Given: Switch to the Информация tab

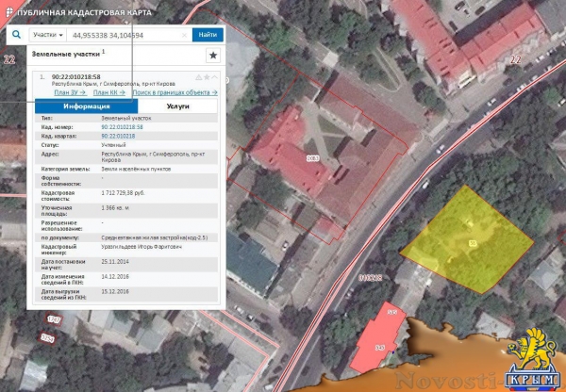Looking at the screenshot, I should point(80,106).
